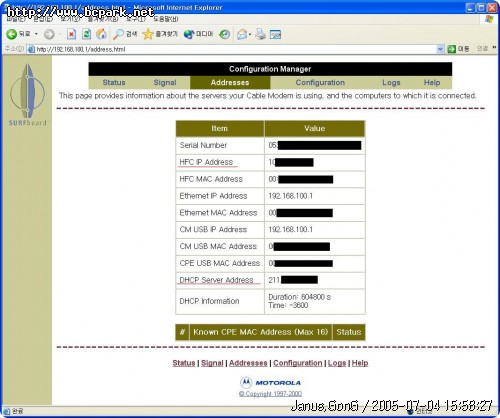This screenshot has width=500, height=418.
Task: Follow the bottom Addresses link
Action: pyautogui.click(x=248, y=363)
